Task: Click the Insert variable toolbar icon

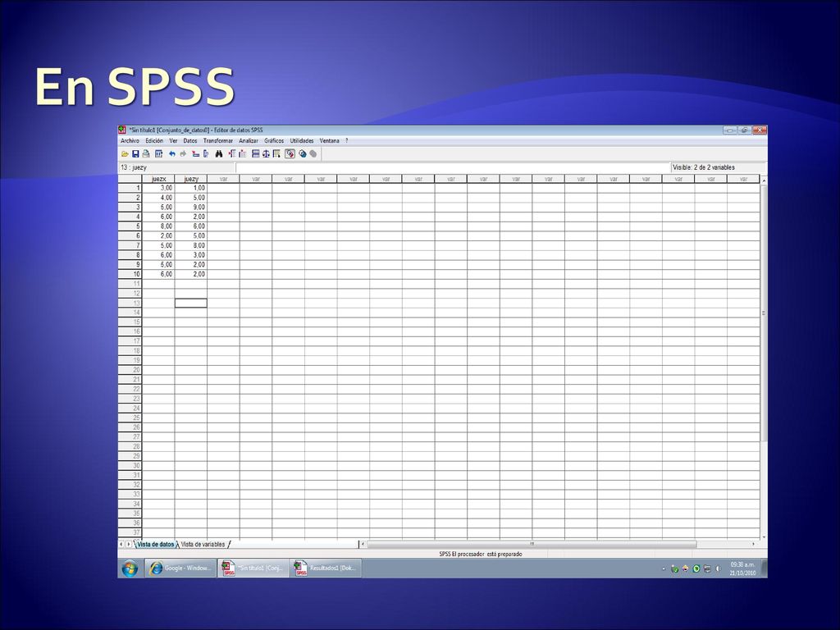Action: (x=242, y=153)
